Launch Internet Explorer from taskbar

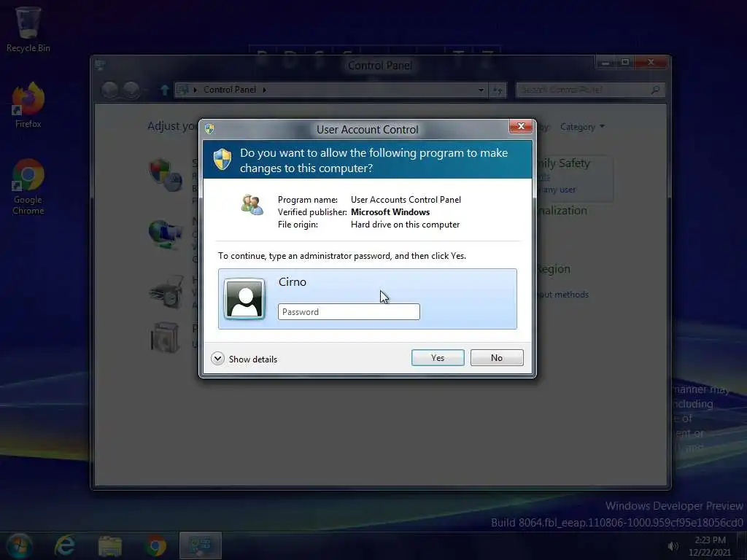[x=64, y=545]
